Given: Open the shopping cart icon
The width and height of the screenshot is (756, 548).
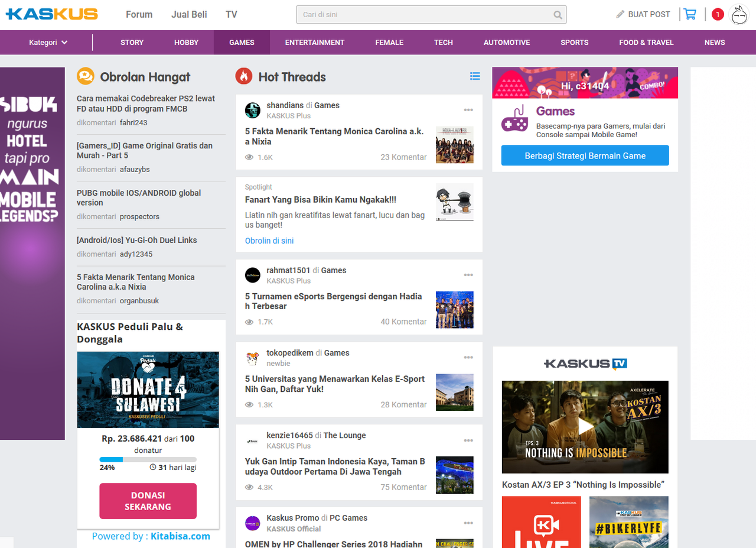Looking at the screenshot, I should pyautogui.click(x=689, y=14).
